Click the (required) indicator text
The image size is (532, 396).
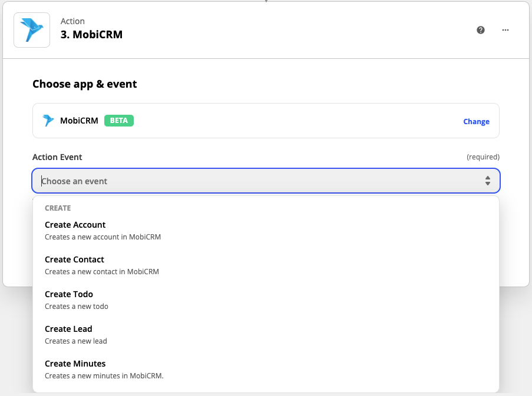(x=483, y=157)
